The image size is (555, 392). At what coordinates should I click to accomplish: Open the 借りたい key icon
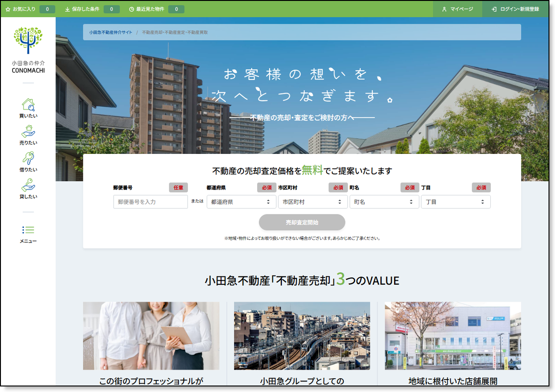point(28,159)
